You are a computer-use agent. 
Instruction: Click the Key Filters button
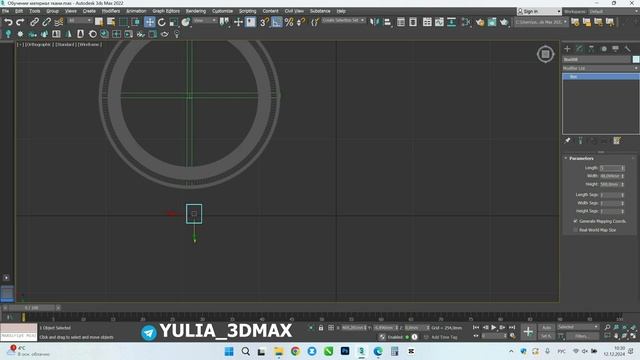click(581, 336)
